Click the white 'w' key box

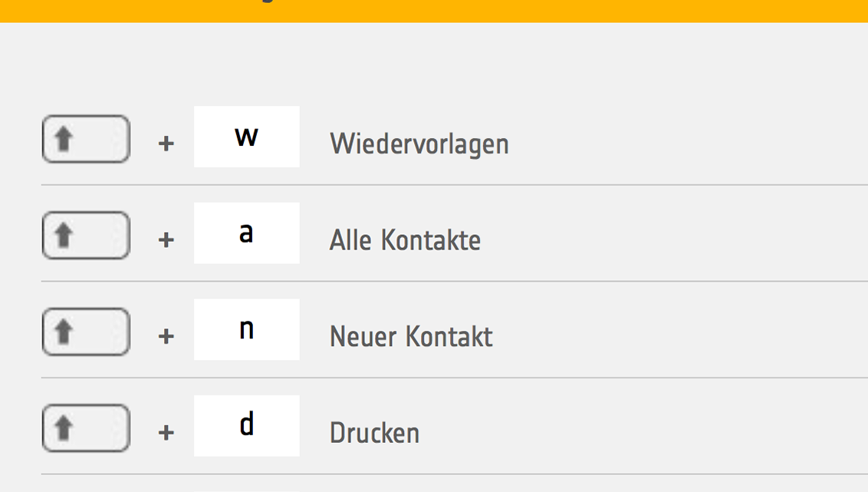point(247,137)
